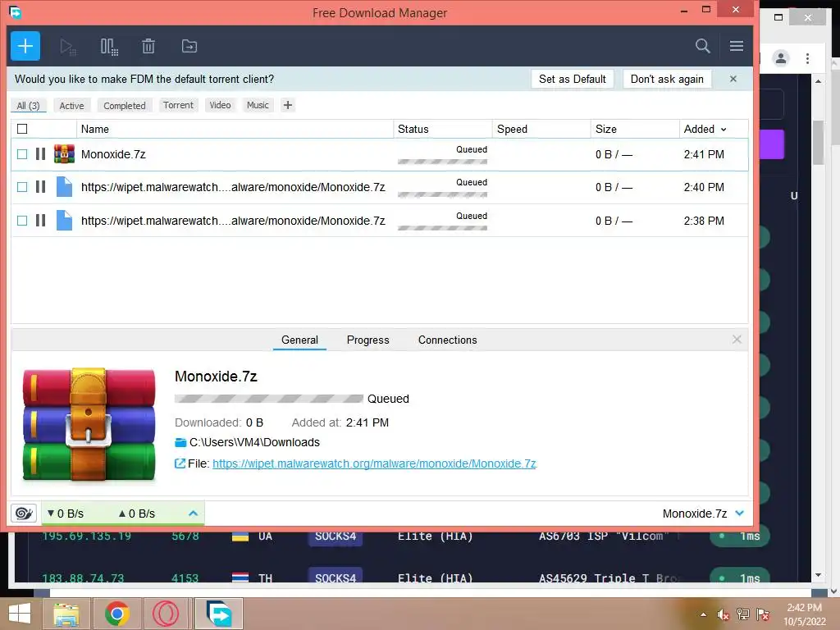Check the Monoxide.7z row checkbox
840x630 pixels.
[x=22, y=154]
